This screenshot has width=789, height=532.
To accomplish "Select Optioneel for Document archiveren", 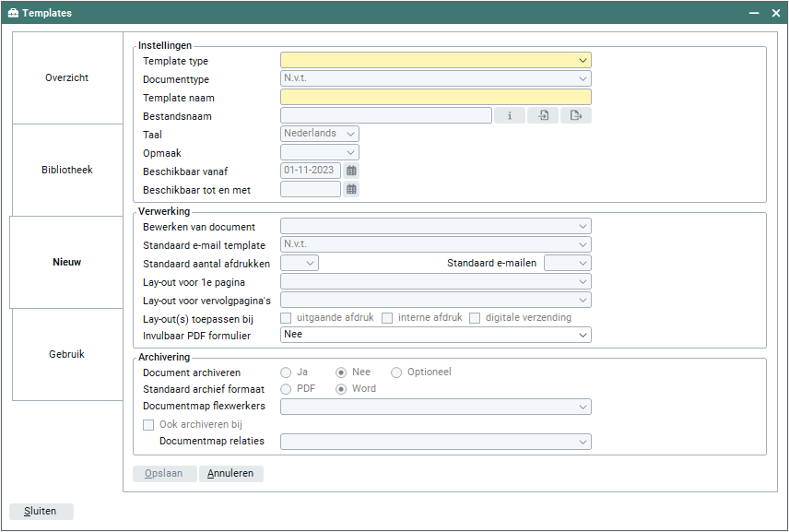I will click(396, 372).
